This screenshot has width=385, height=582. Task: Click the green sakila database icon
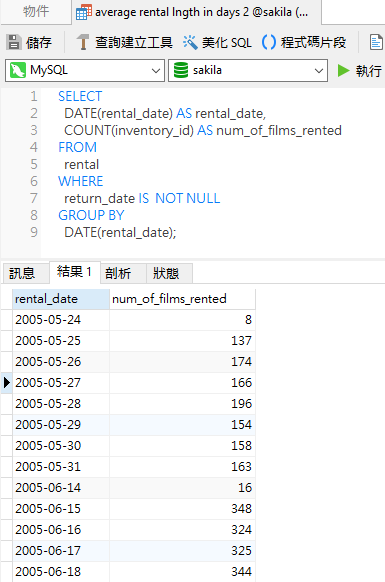181,70
